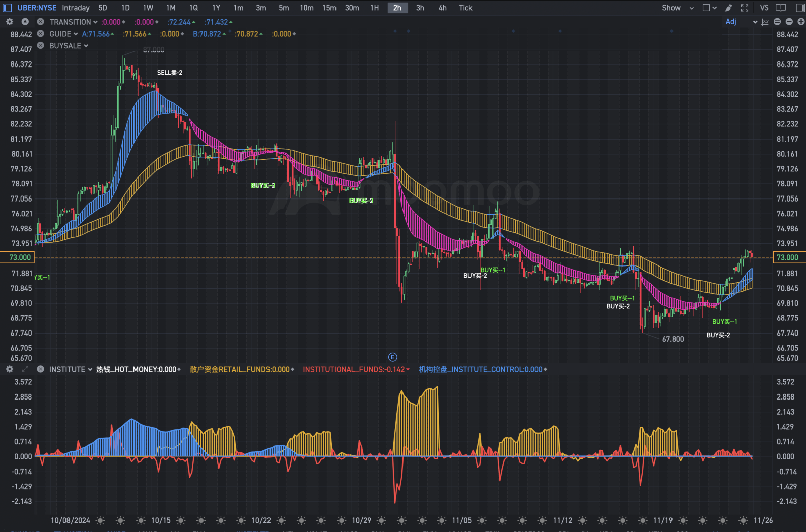
Task: Select the 10m interval
Action: tap(306, 8)
